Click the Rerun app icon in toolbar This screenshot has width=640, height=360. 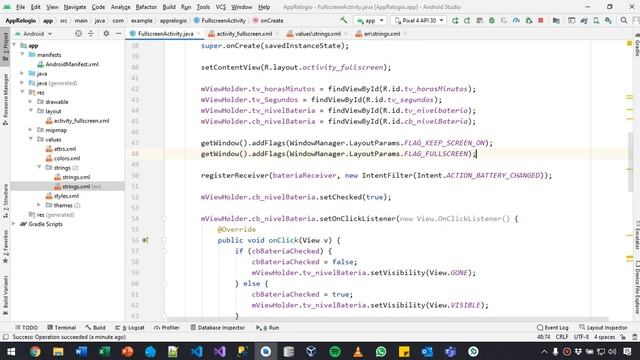[x=455, y=20]
